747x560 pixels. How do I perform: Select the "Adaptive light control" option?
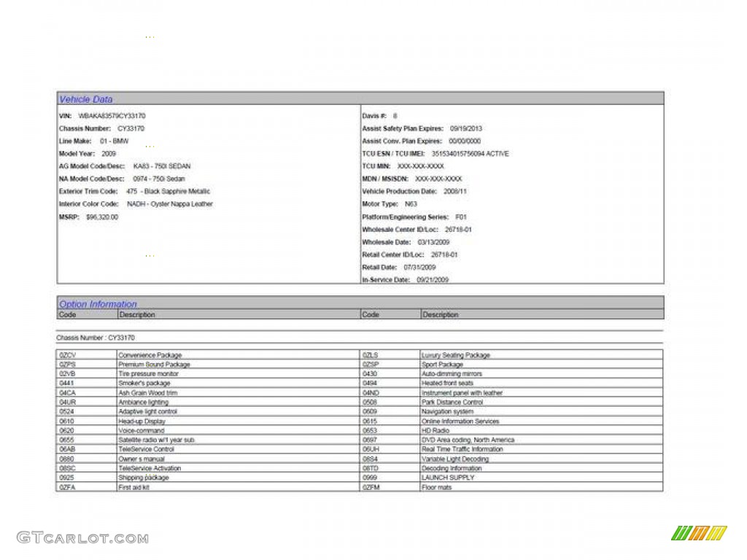[147, 411]
